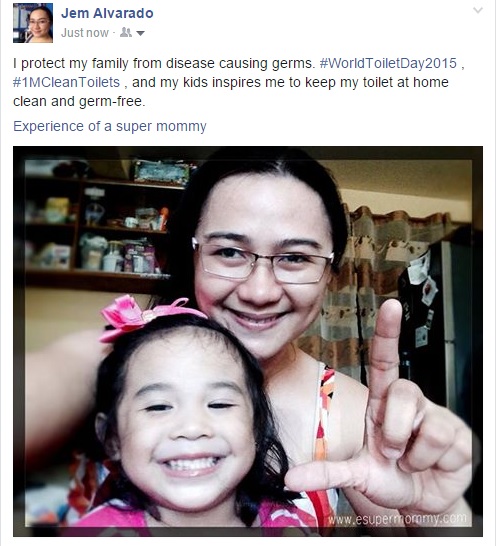
Task: Open 'Experience of a super mommy' link
Action: point(110,126)
